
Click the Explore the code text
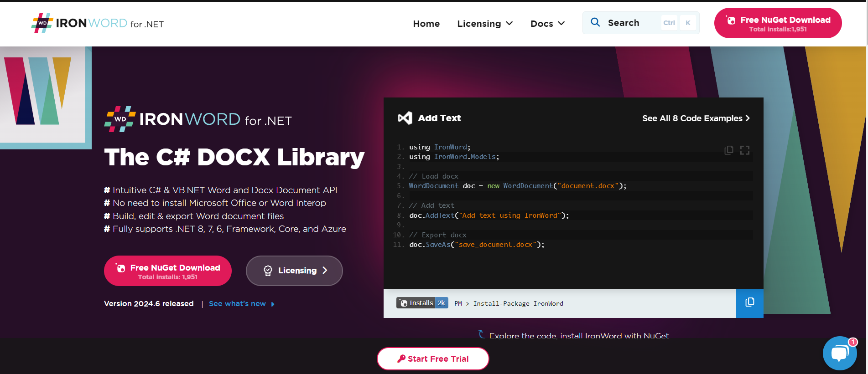tap(579, 335)
